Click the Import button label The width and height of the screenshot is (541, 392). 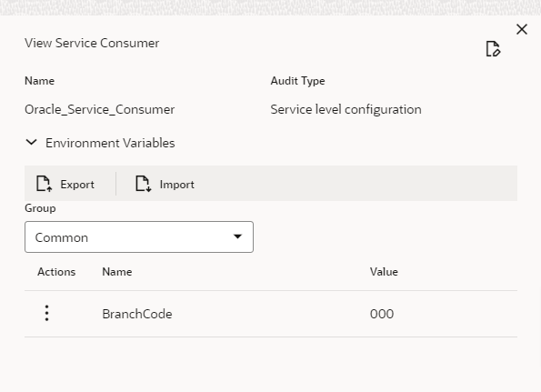(x=177, y=185)
